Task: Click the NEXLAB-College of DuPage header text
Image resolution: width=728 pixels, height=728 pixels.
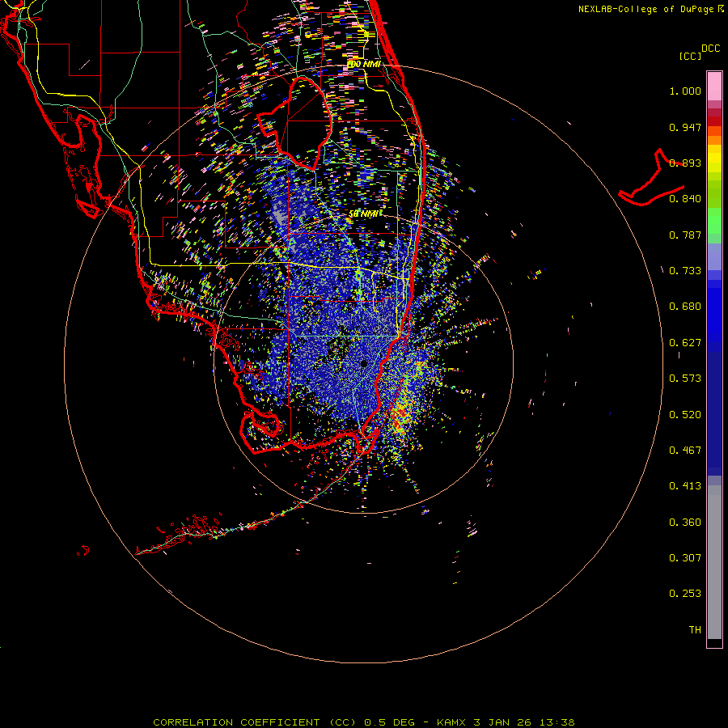Action: (648, 9)
